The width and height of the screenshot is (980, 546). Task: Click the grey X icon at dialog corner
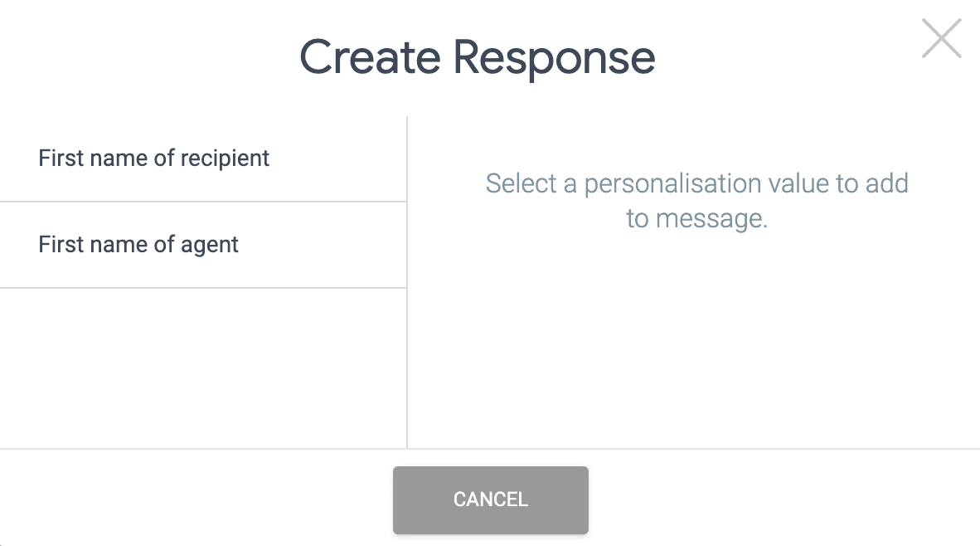[x=941, y=38]
